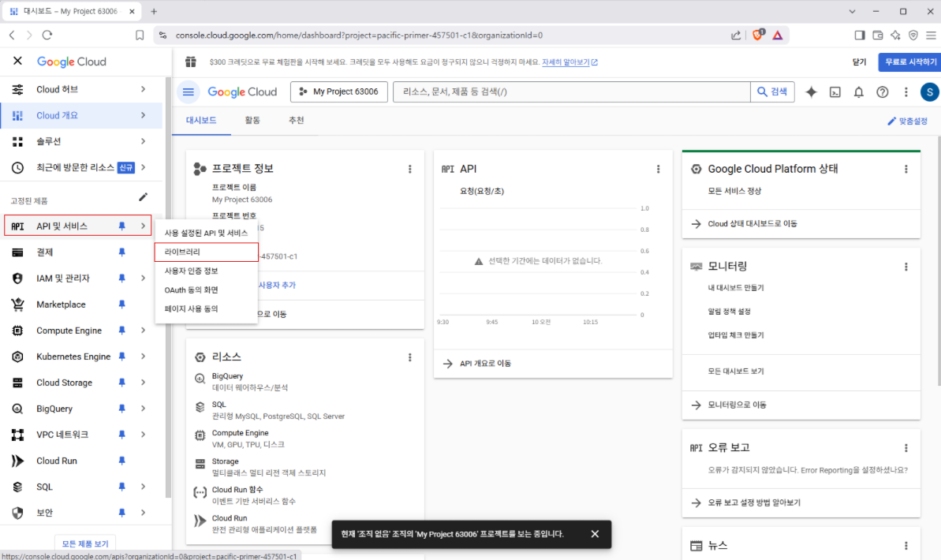This screenshot has height=560, width=941.
Task: Unpin Kubernetes Engine with its pin icon
Action: pyautogui.click(x=121, y=357)
